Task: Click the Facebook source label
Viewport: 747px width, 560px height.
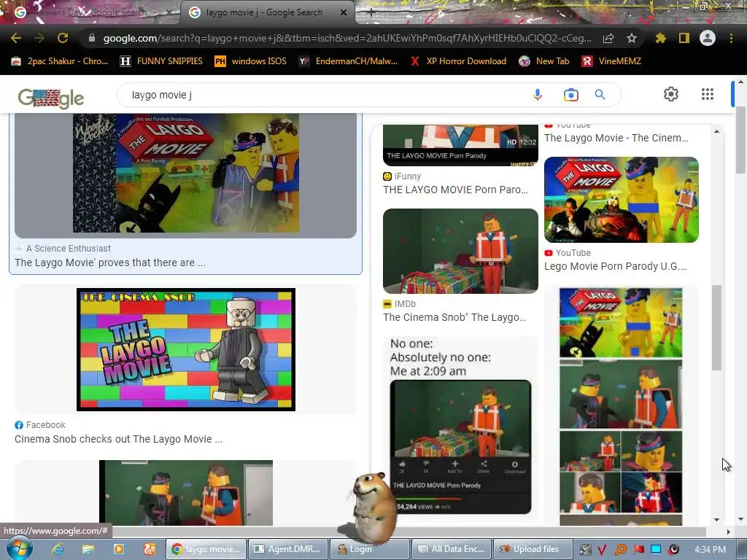Action: [x=40, y=425]
